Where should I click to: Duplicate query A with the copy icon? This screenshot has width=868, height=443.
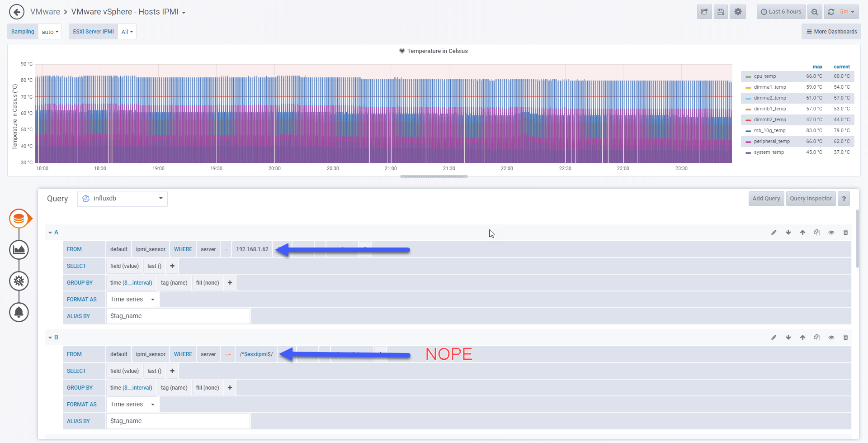[817, 233]
